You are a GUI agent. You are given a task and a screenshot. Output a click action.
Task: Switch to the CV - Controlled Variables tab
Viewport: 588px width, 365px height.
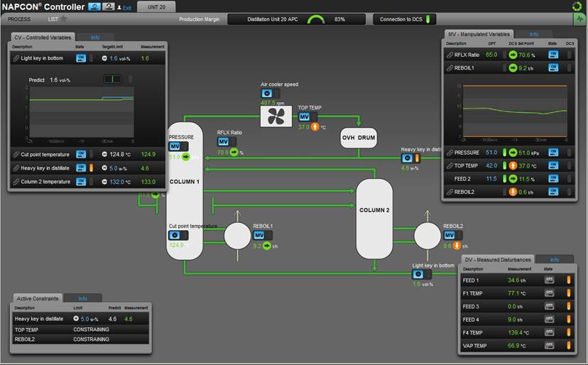[x=43, y=37]
